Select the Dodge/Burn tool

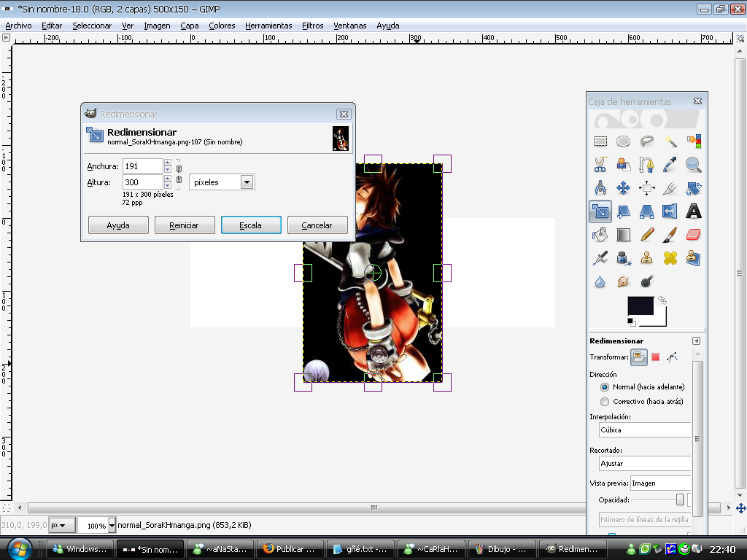tap(646, 281)
